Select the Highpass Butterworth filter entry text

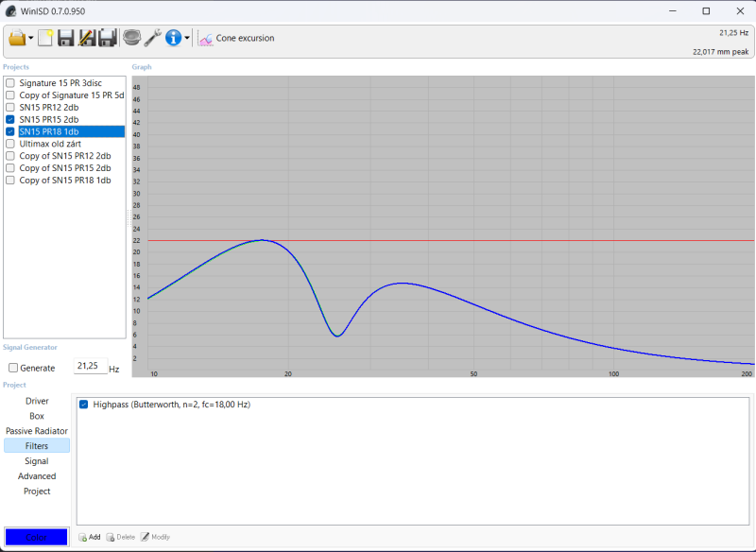(x=172, y=405)
